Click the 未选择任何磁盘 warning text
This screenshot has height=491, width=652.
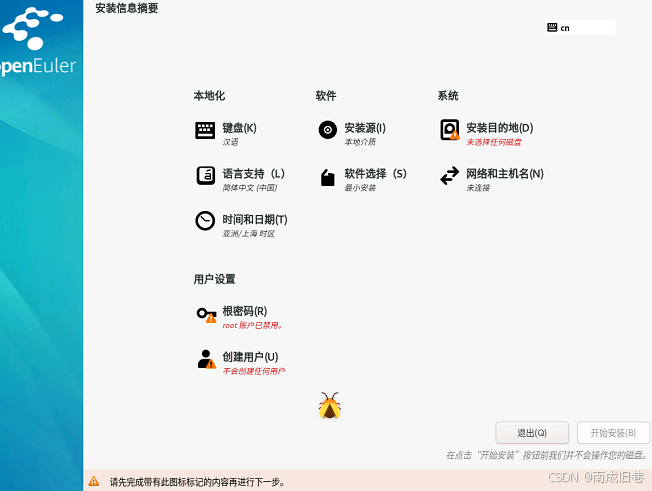click(x=493, y=142)
